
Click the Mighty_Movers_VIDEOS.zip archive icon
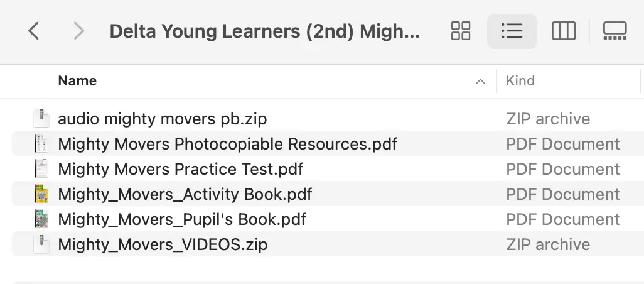(x=41, y=244)
